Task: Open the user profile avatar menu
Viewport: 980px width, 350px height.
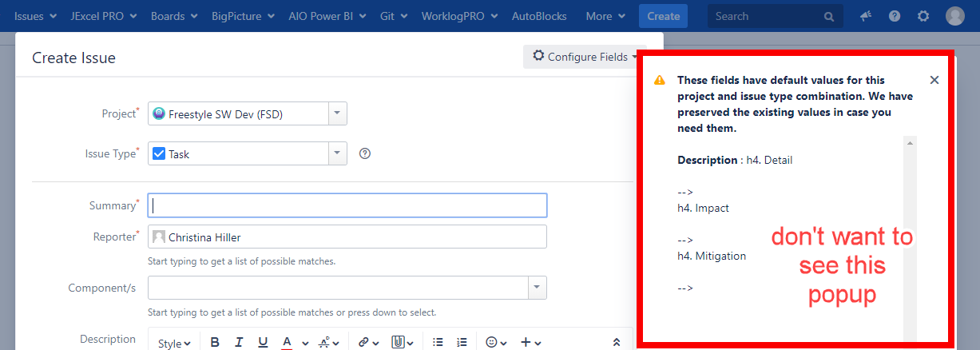Action: click(954, 16)
